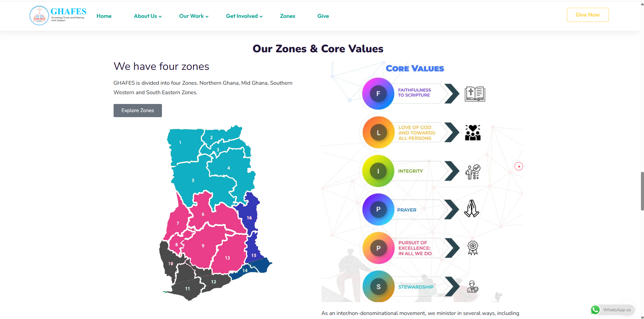The width and height of the screenshot is (644, 319).
Task: Select pink region 9 on the map
Action: point(203,246)
